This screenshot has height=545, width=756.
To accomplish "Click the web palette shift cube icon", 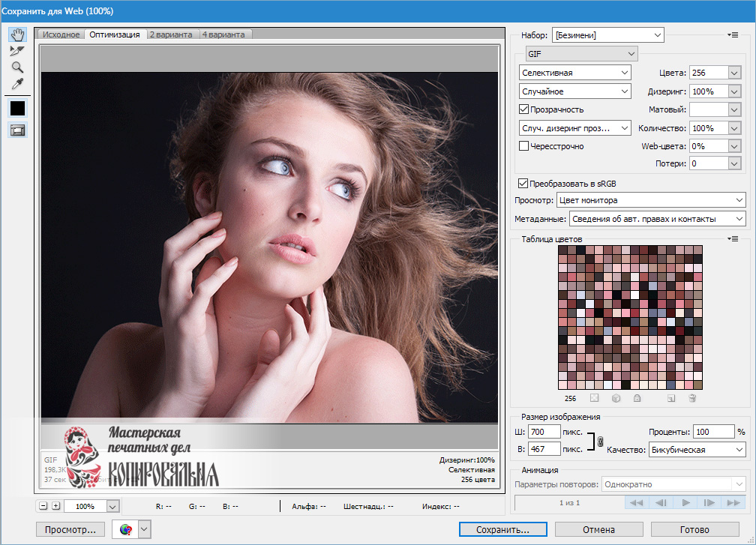I will (x=616, y=398).
